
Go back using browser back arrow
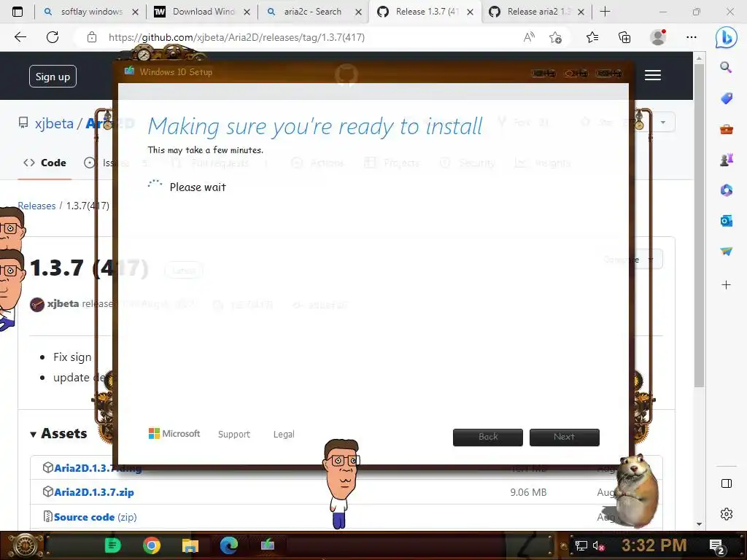tap(20, 37)
